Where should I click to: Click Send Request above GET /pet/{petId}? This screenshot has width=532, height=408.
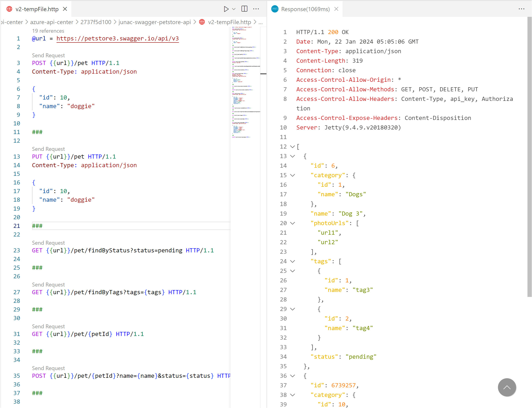(48, 326)
